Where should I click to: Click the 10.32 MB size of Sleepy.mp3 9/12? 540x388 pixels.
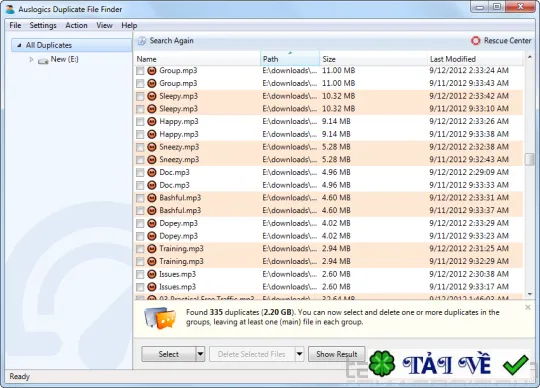tap(339, 96)
